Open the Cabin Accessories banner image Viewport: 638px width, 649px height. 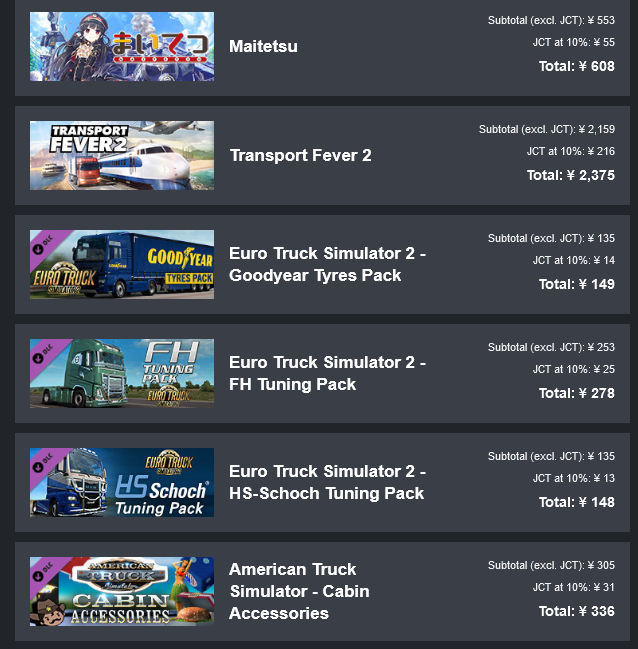[x=122, y=591]
